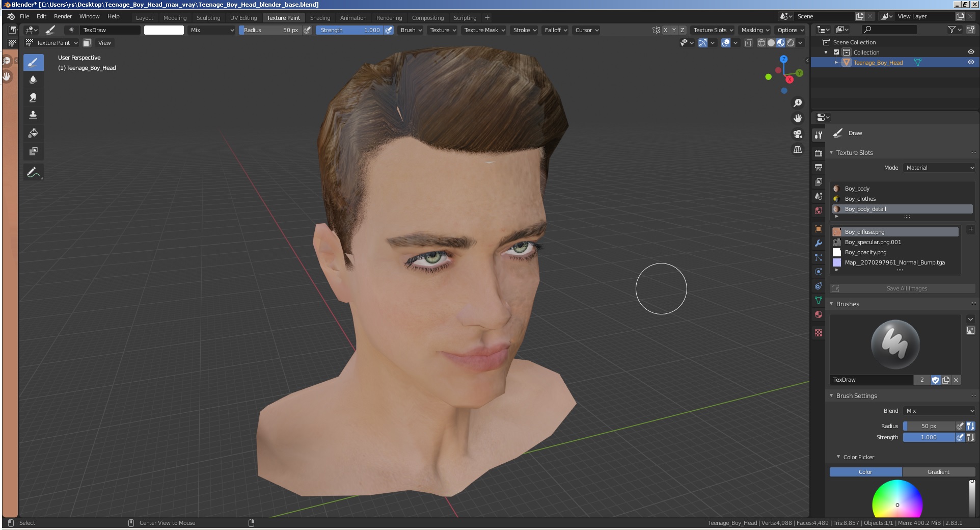Switch to solid viewport shading
This screenshot has height=530, width=980.
(771, 43)
